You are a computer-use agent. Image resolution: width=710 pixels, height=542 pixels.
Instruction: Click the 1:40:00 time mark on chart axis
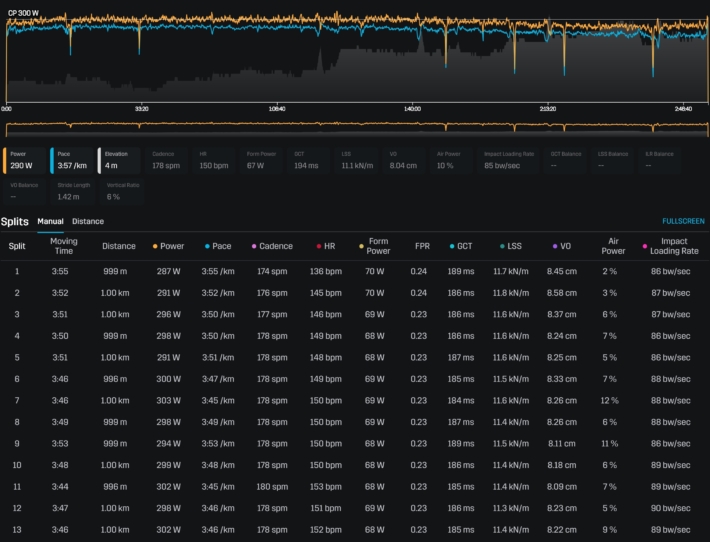tap(412, 108)
